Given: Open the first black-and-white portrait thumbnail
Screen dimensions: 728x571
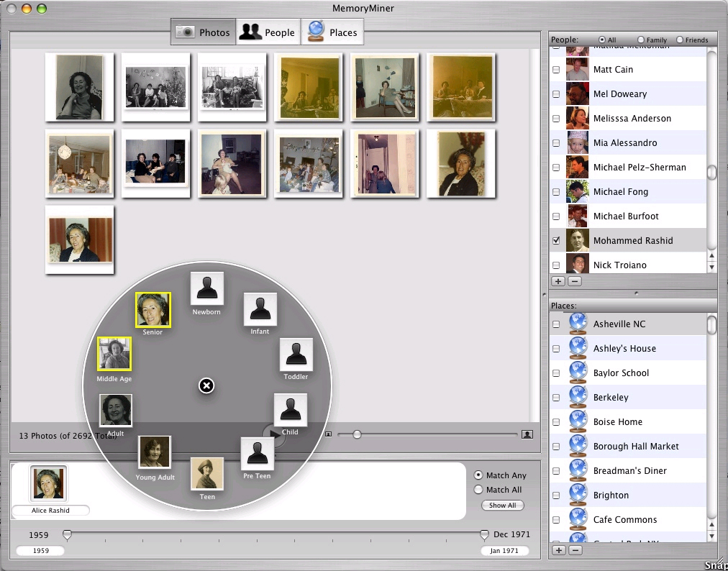Looking at the screenshot, I should pyautogui.click(x=79, y=87).
